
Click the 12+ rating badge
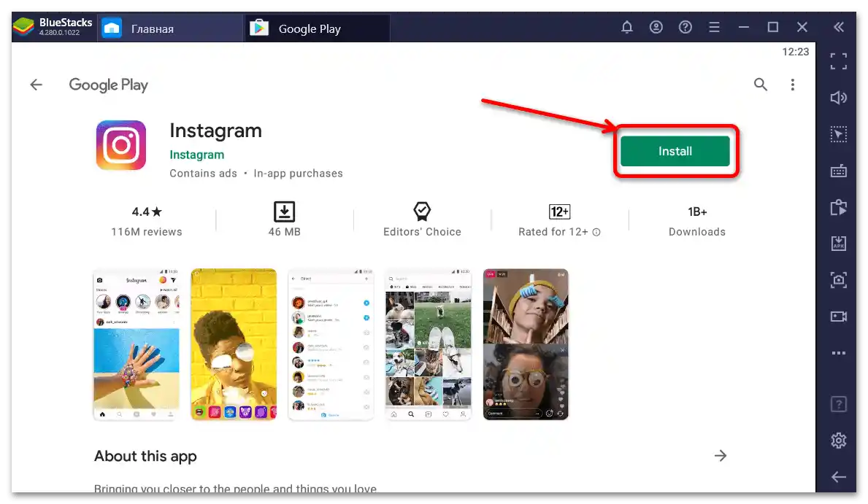click(559, 212)
